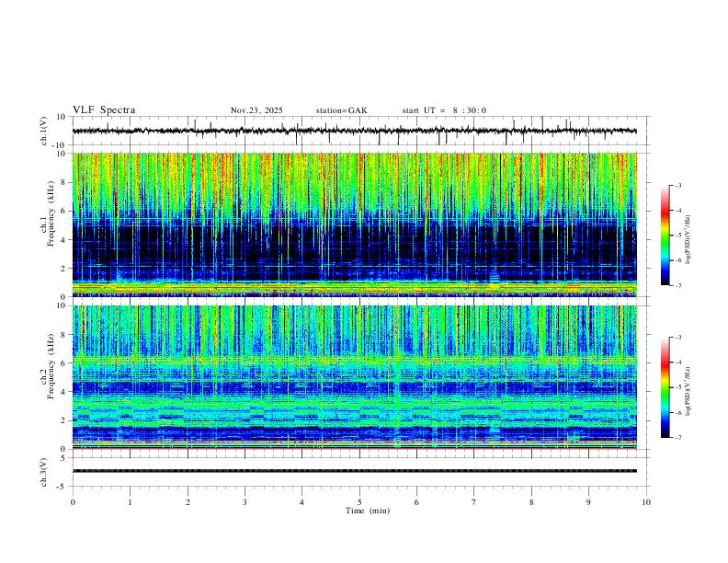Viewport: 728px width, 563px height.
Task: Click time axis tick label "7"
Action: 474,502
